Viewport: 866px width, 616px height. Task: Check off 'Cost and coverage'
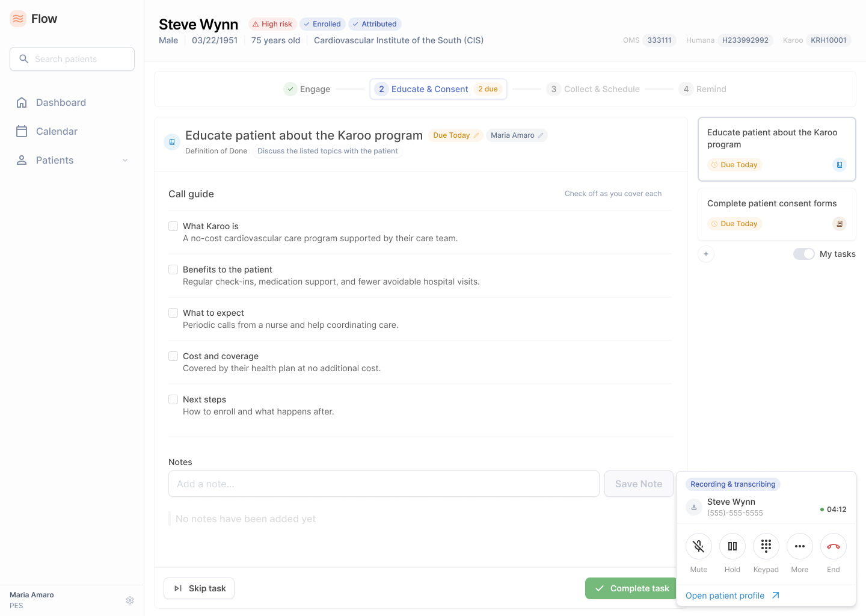coord(173,356)
